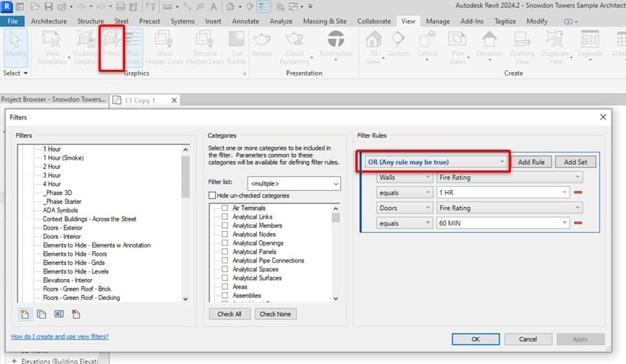Click the Check All button

[x=230, y=314]
